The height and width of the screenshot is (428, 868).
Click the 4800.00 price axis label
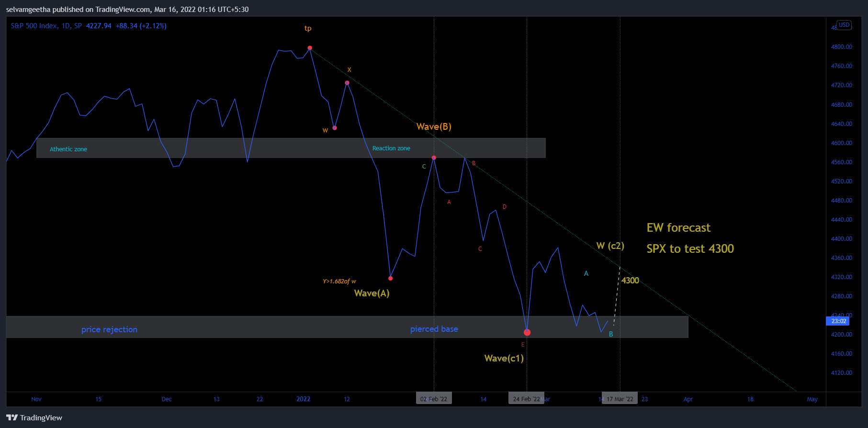pos(842,47)
